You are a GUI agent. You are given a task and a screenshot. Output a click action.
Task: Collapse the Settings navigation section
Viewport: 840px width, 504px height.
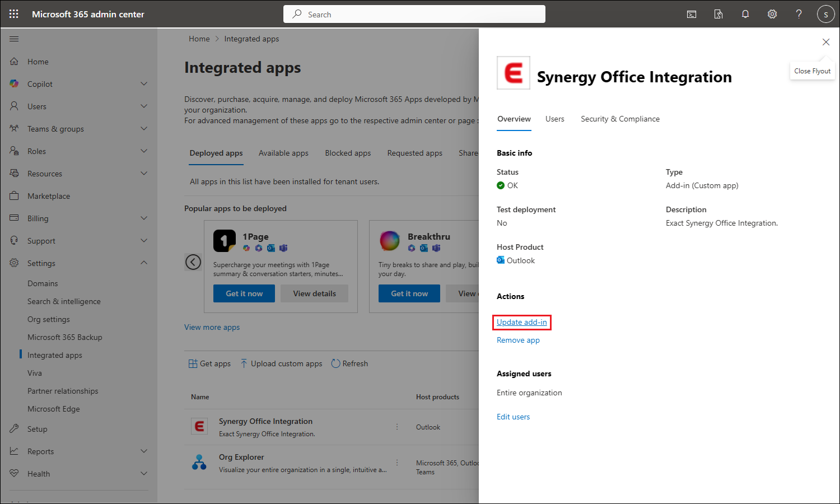click(x=144, y=263)
